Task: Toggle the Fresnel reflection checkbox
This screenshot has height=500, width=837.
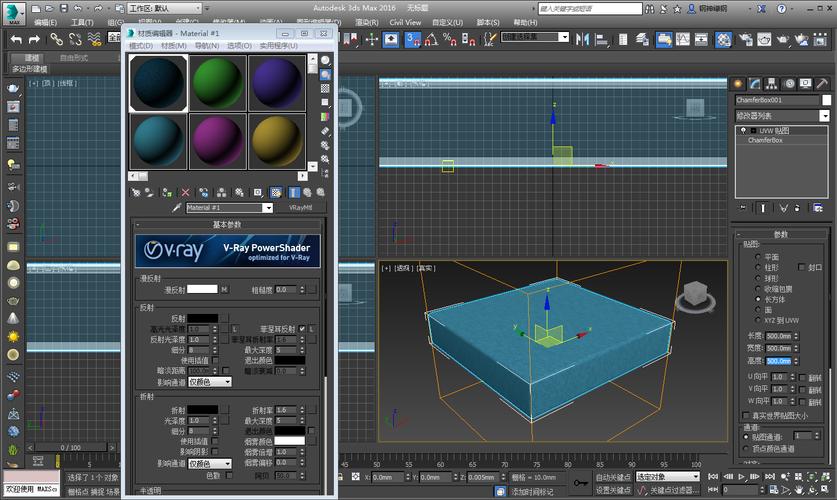Action: pyautogui.click(x=302, y=329)
